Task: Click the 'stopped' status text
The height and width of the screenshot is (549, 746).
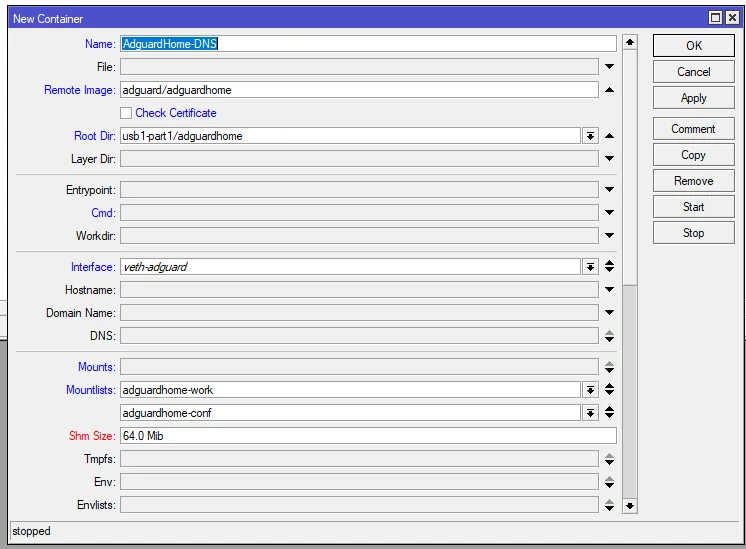Action: 31,531
